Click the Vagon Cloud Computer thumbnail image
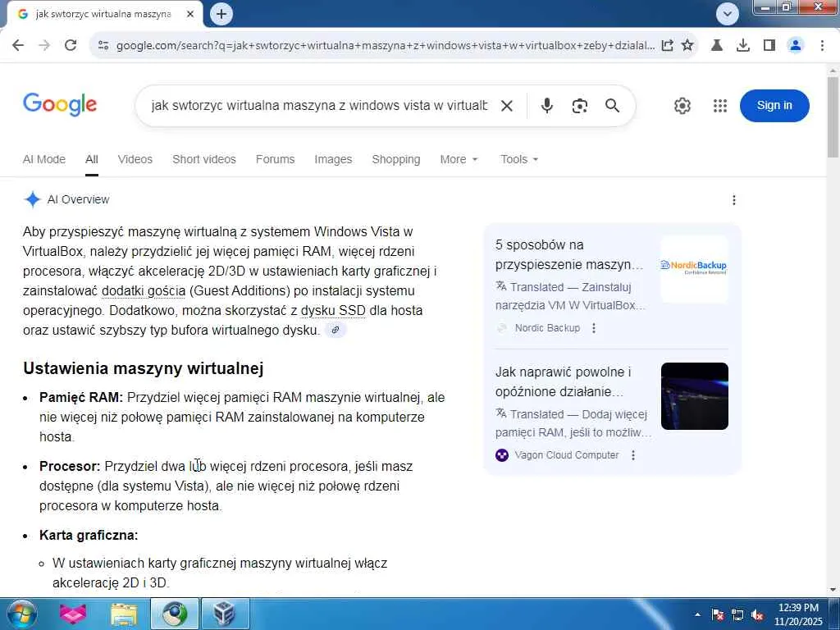This screenshot has width=840, height=630. point(694,396)
